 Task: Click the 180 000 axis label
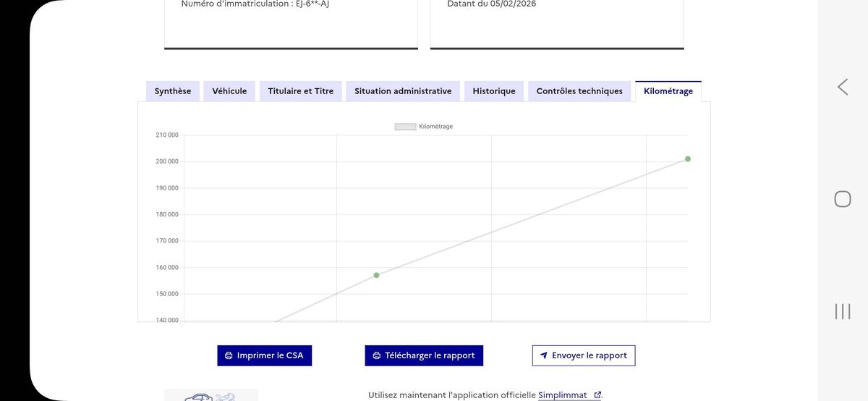[x=167, y=214]
